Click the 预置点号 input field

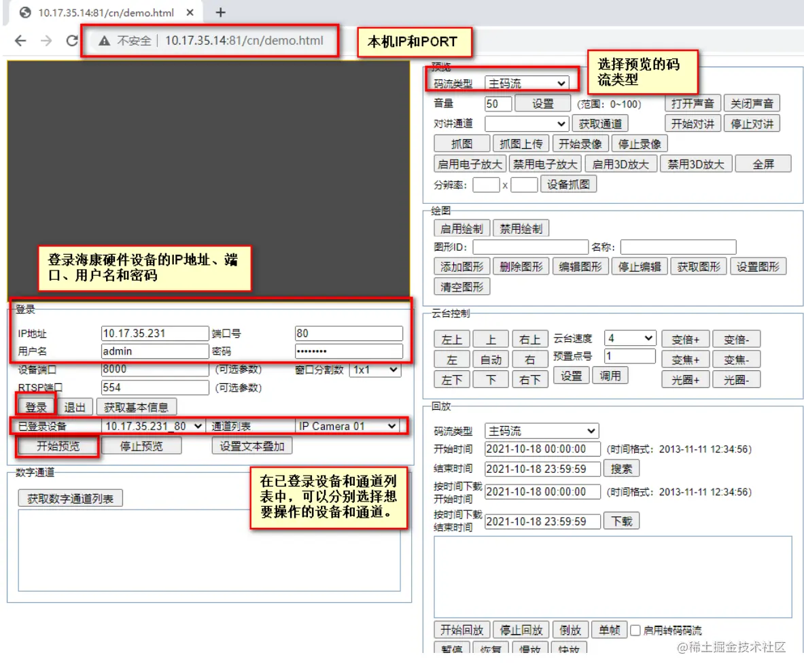point(629,356)
